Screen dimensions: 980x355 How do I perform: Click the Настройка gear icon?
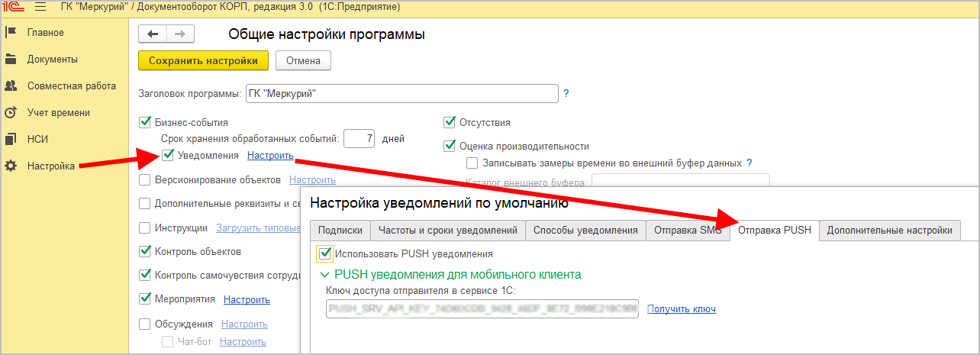(11, 166)
